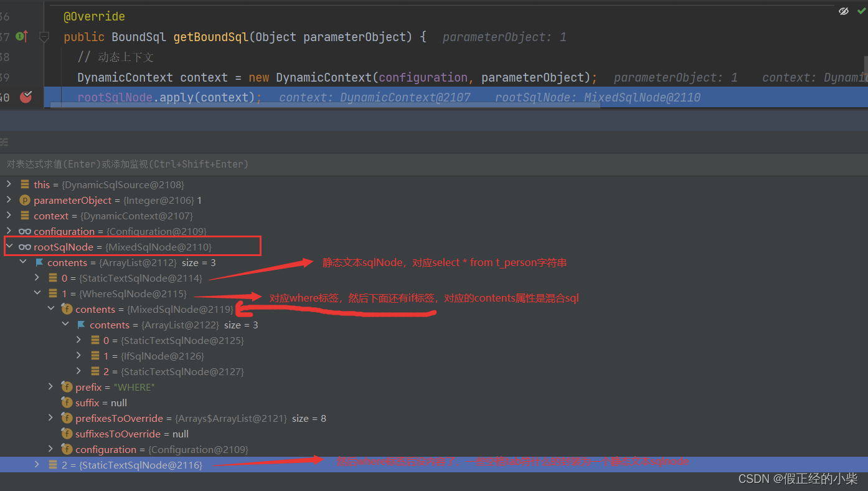Screen dimensions: 868x491
Task: Click the field icon beside suffix = null
Action: click(x=67, y=403)
